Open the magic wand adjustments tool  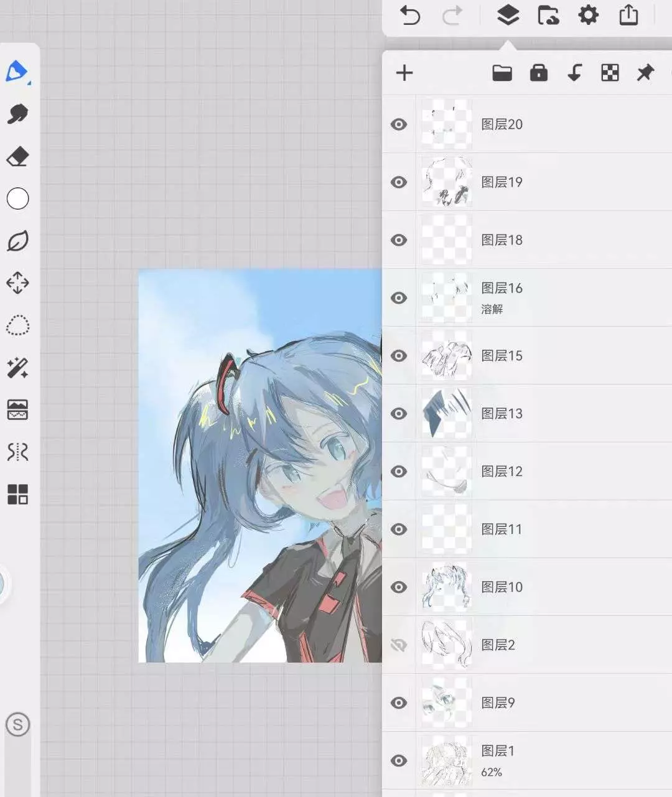[17, 368]
